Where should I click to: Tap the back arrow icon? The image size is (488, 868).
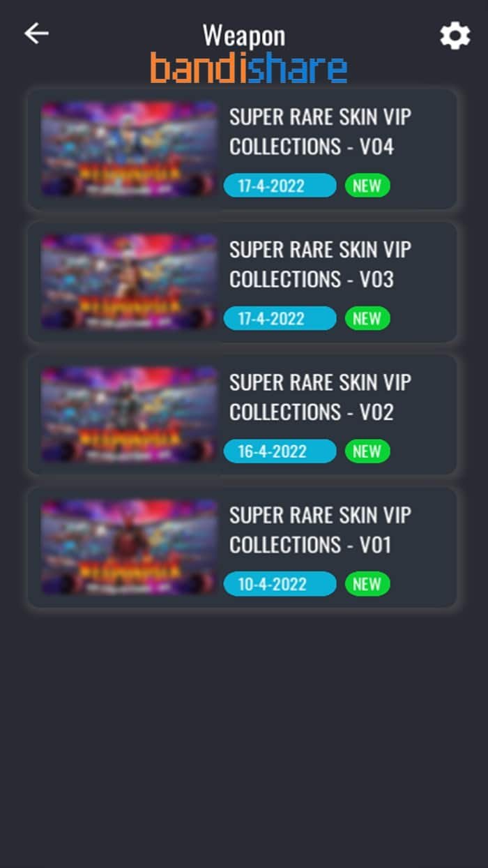(36, 33)
